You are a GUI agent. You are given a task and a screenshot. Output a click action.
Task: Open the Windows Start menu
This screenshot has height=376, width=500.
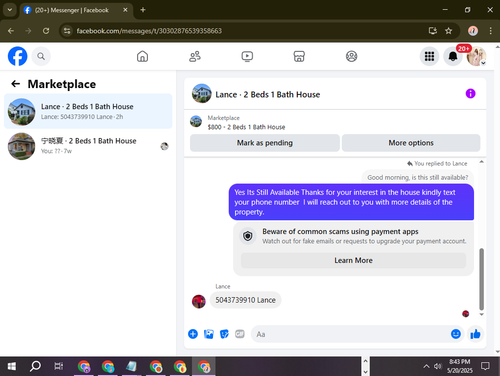coord(12,367)
